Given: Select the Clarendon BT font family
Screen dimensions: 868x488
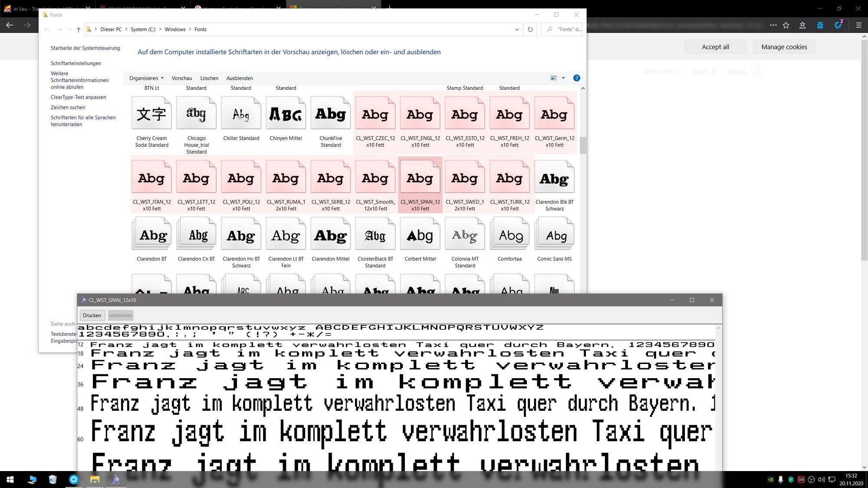Looking at the screenshot, I should (x=151, y=234).
